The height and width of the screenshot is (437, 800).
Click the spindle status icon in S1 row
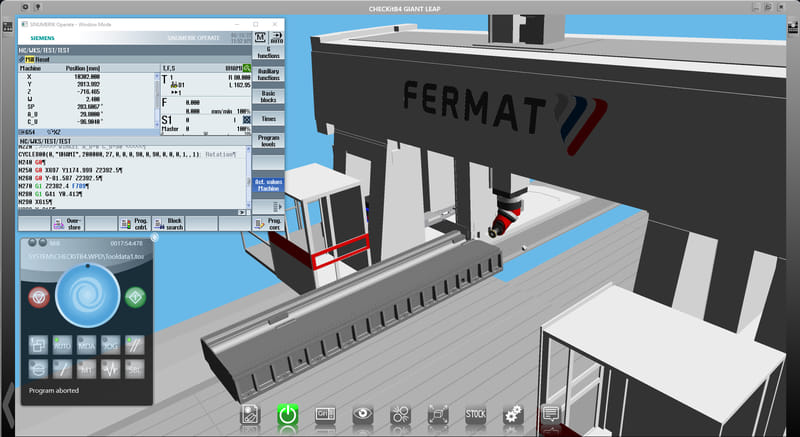(246, 120)
